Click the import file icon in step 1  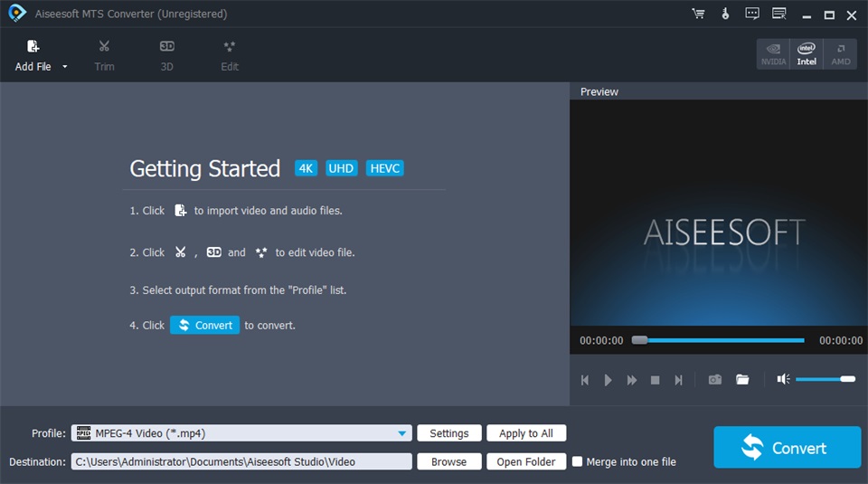pos(181,211)
